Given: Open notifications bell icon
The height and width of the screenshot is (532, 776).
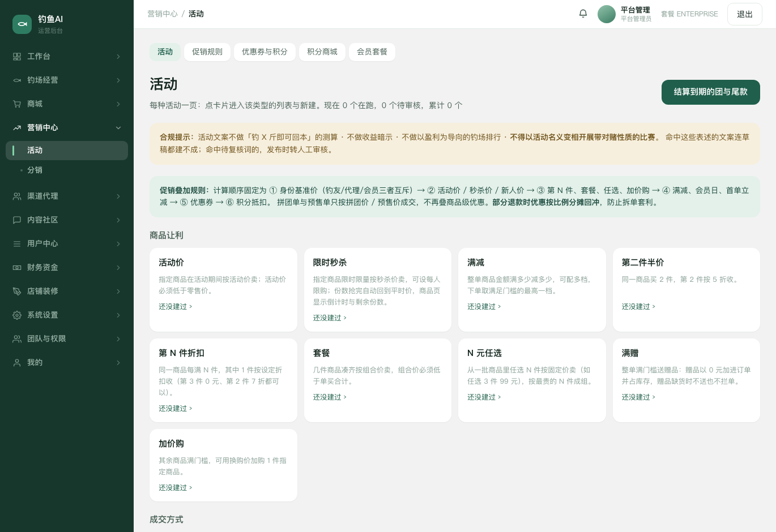Looking at the screenshot, I should (583, 14).
